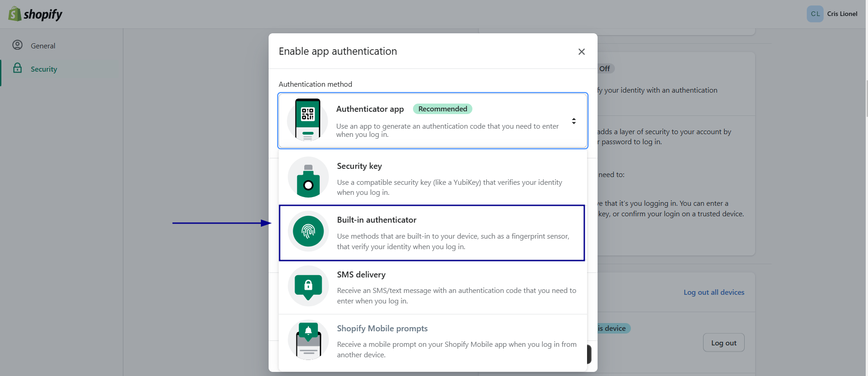This screenshot has width=868, height=376.
Task: Click the Authenticator app QR phone icon
Action: [x=307, y=120]
